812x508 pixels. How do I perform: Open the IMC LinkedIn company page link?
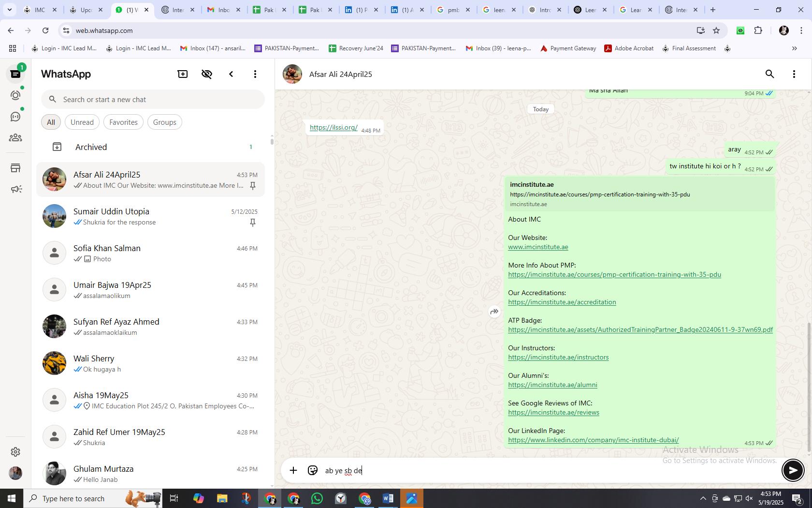coord(593,440)
